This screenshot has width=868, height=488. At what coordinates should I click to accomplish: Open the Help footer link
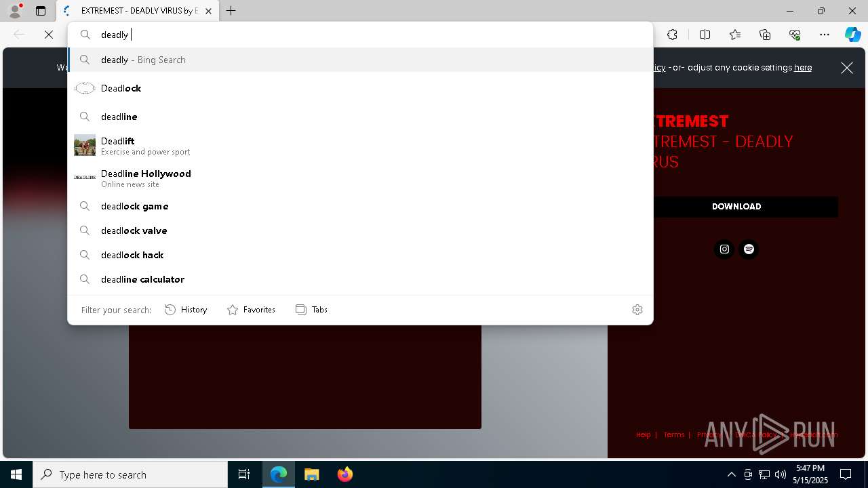pyautogui.click(x=644, y=435)
